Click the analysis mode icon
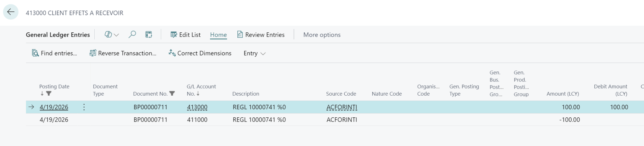 149,35
